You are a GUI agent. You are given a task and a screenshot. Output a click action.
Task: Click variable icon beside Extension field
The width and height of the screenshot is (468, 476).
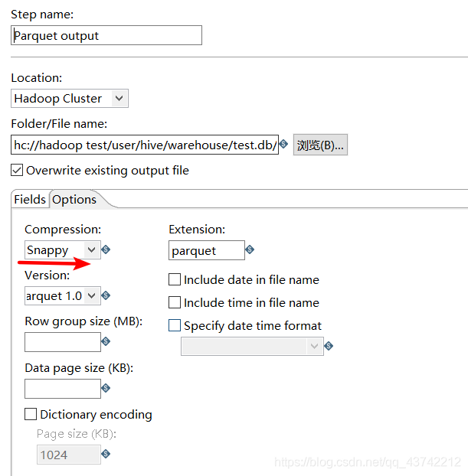[x=250, y=249]
